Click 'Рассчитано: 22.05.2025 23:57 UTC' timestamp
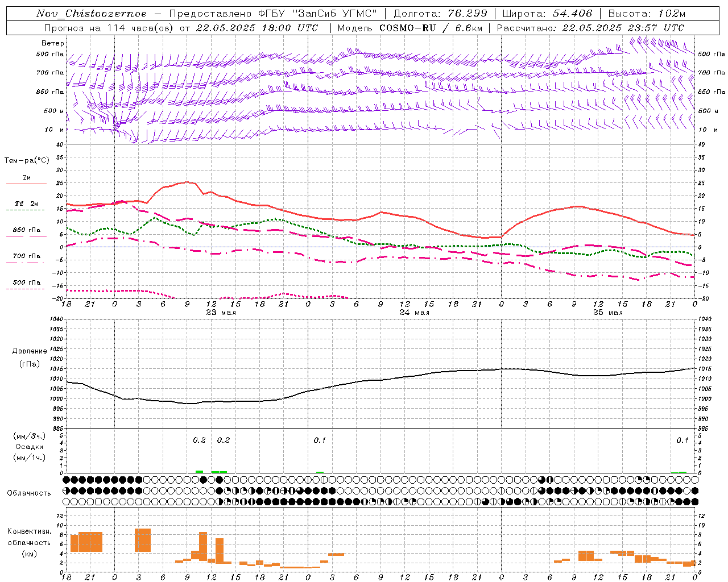 pos(590,28)
